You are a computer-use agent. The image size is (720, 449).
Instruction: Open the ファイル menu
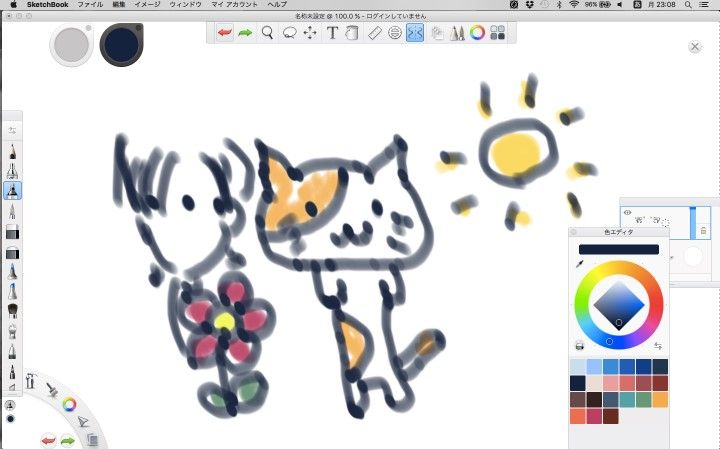click(90, 5)
